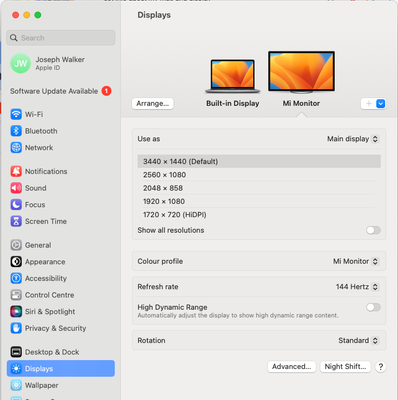Select the Network sidebar label
Image resolution: width=398 pixels, height=400 pixels.
tap(39, 147)
